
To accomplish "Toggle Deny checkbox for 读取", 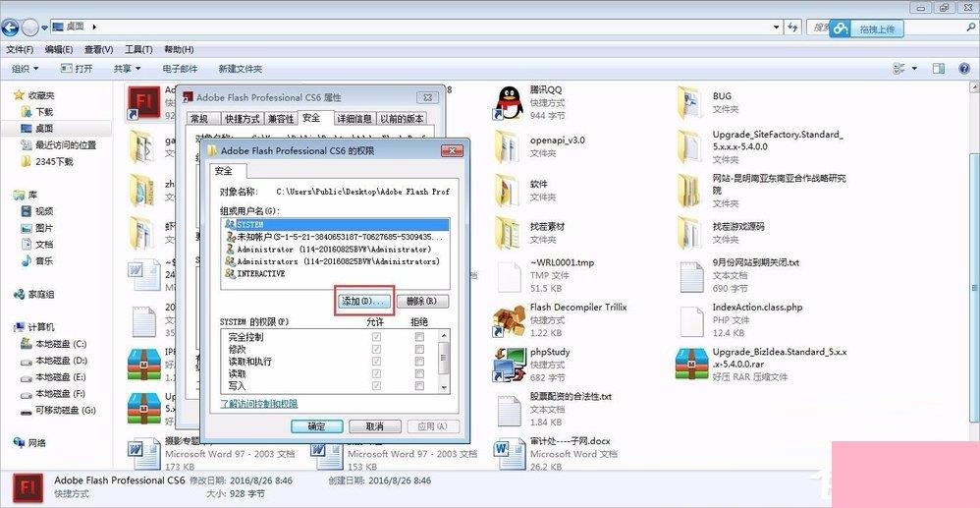I will (419, 373).
